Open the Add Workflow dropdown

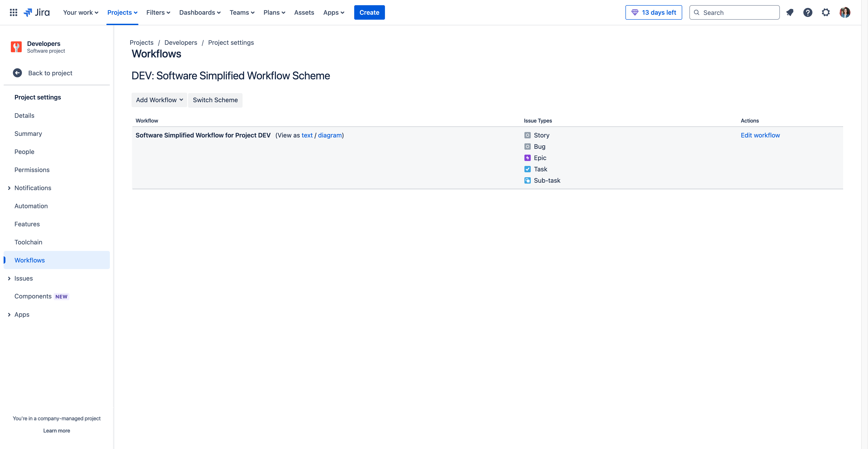[x=159, y=100]
